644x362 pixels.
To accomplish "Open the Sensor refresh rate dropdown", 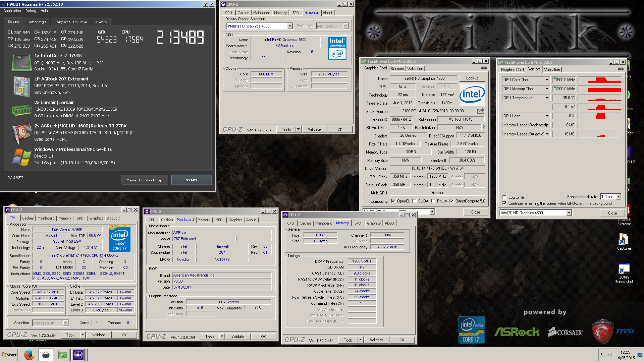I will coord(619,197).
